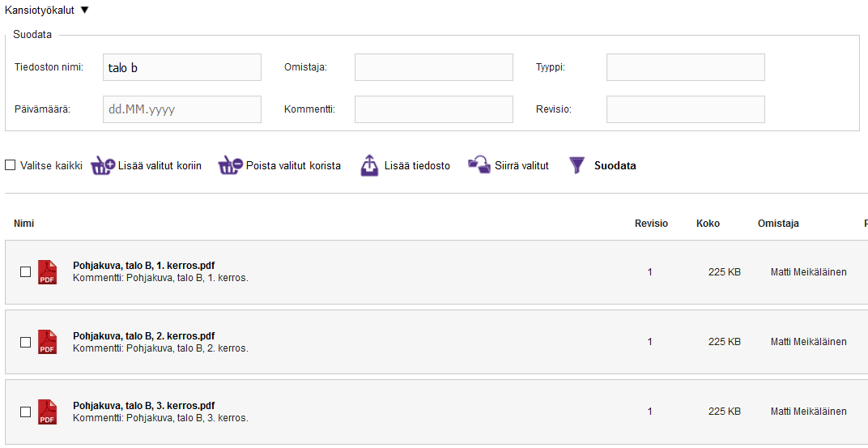
Task: Collapse the Kansiotyökalut section arrow
Action: pos(84,10)
